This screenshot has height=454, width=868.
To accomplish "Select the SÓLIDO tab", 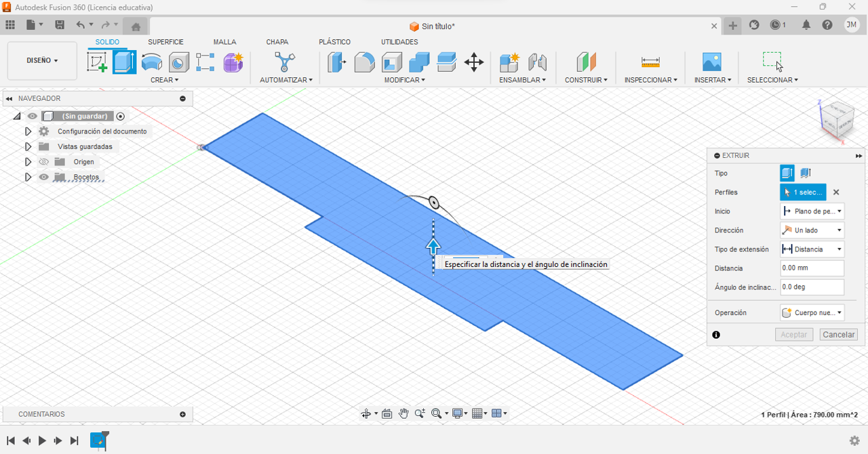I will coord(107,42).
